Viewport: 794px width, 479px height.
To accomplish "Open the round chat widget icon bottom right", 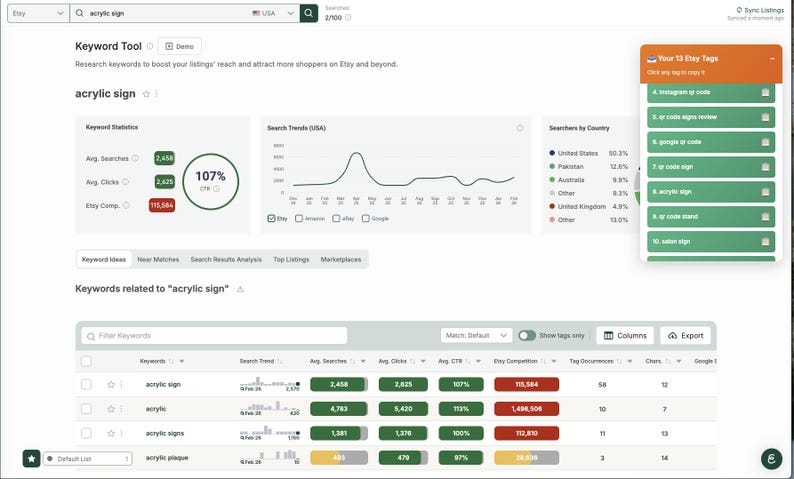I will tap(772, 459).
